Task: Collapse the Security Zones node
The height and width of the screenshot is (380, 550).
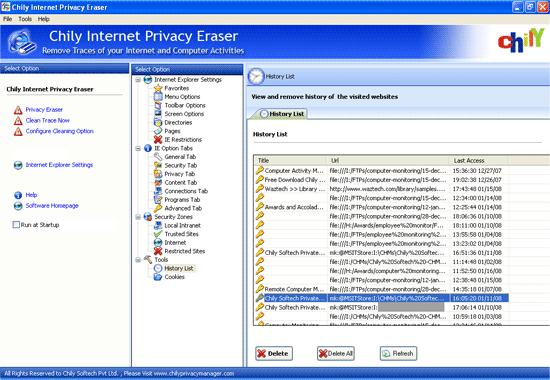Action: (x=138, y=217)
